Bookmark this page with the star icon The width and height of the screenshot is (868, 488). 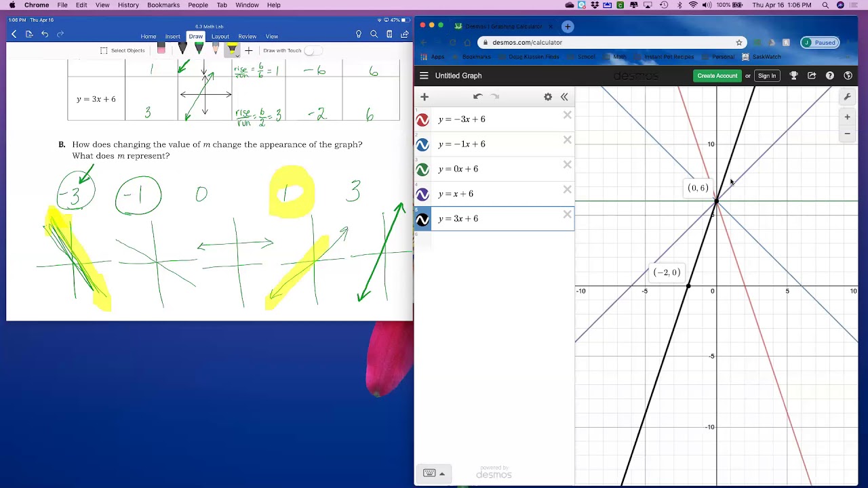739,42
